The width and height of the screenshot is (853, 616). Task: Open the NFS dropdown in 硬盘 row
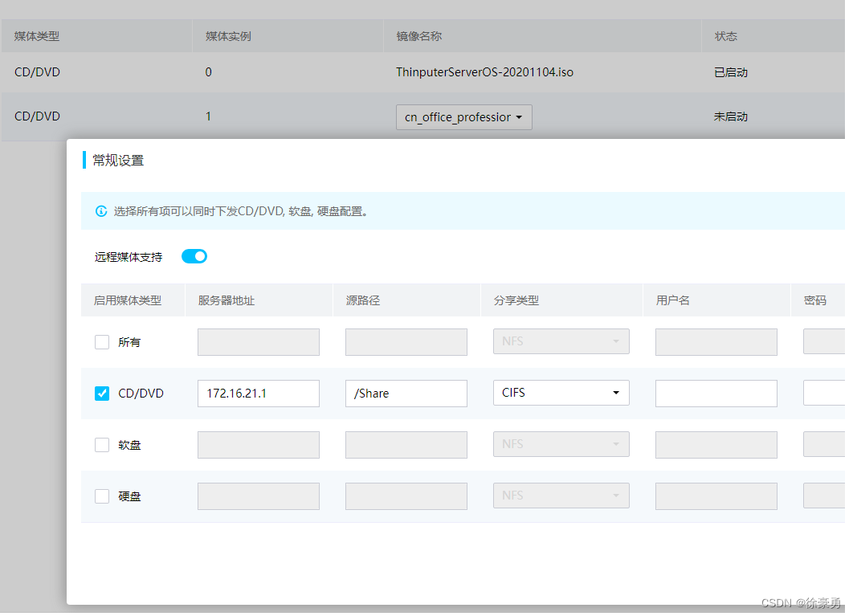tap(561, 496)
